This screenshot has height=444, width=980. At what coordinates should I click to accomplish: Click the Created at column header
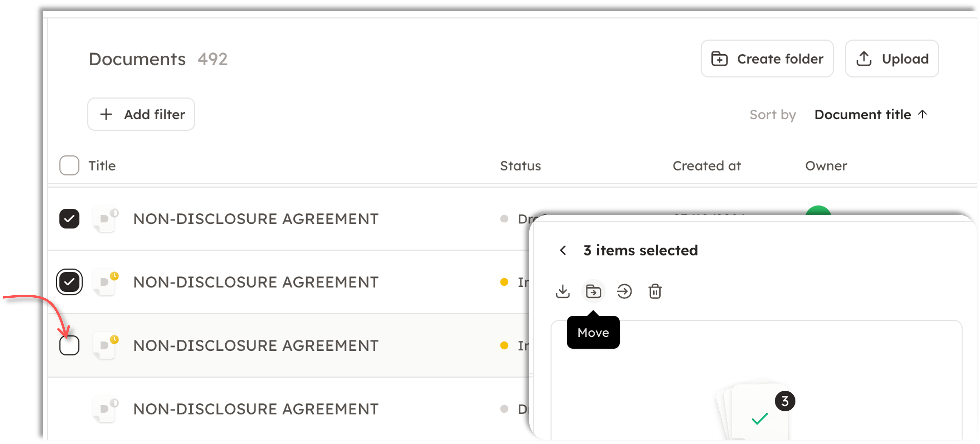(707, 166)
